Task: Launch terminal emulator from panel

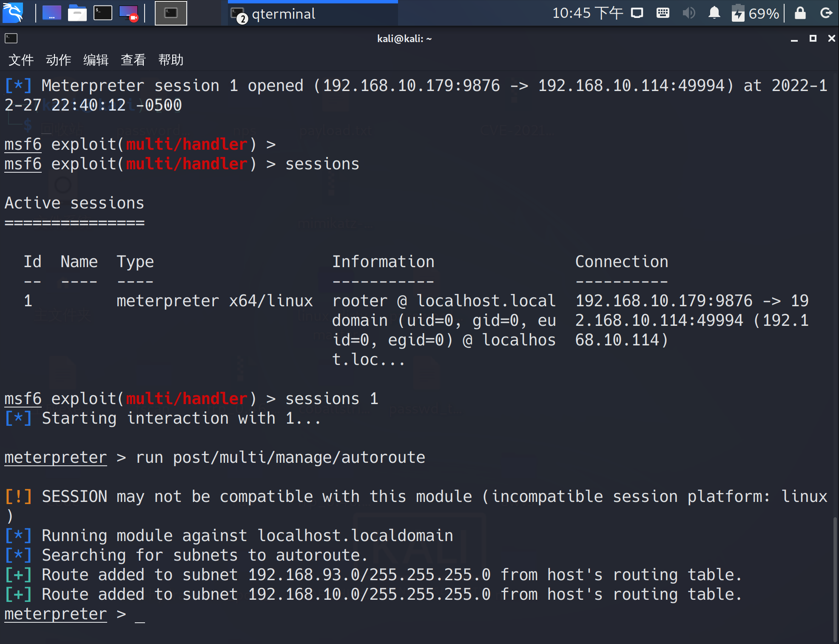Action: (102, 13)
